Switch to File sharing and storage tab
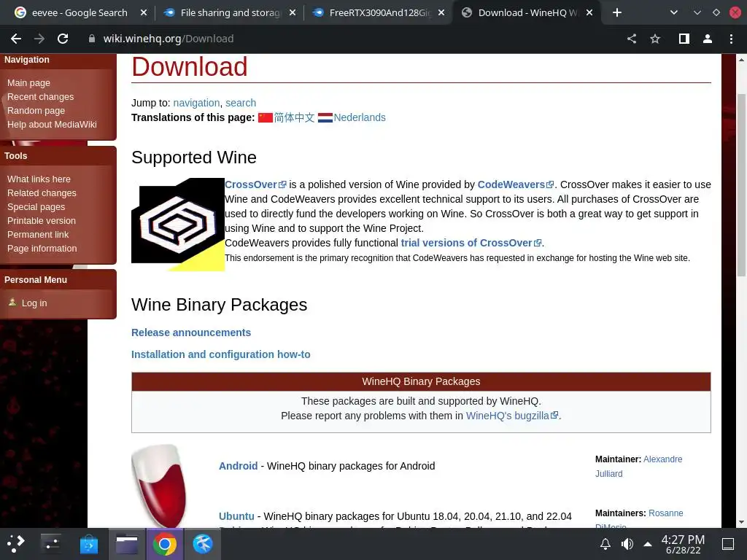 coord(228,13)
